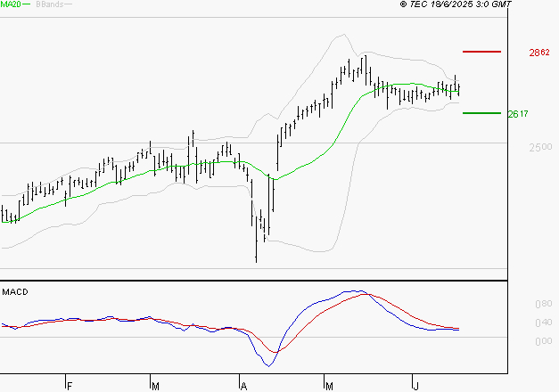The height and width of the screenshot is (392, 559).
Task: Click the MA20 legend label
Action: click(10, 4)
